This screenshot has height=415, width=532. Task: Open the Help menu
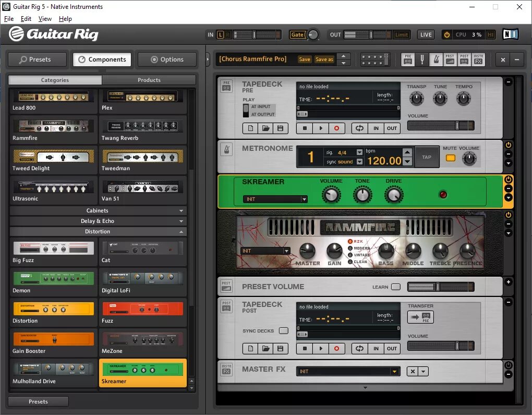65,19
